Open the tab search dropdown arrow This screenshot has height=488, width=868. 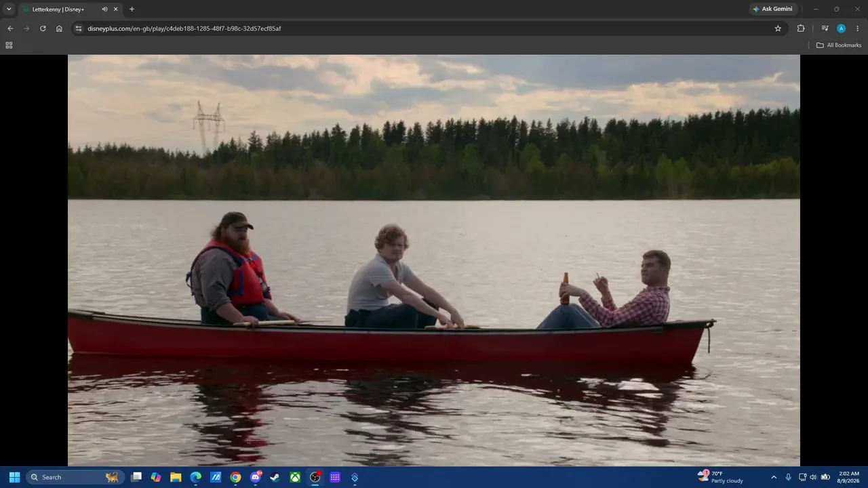point(9,9)
